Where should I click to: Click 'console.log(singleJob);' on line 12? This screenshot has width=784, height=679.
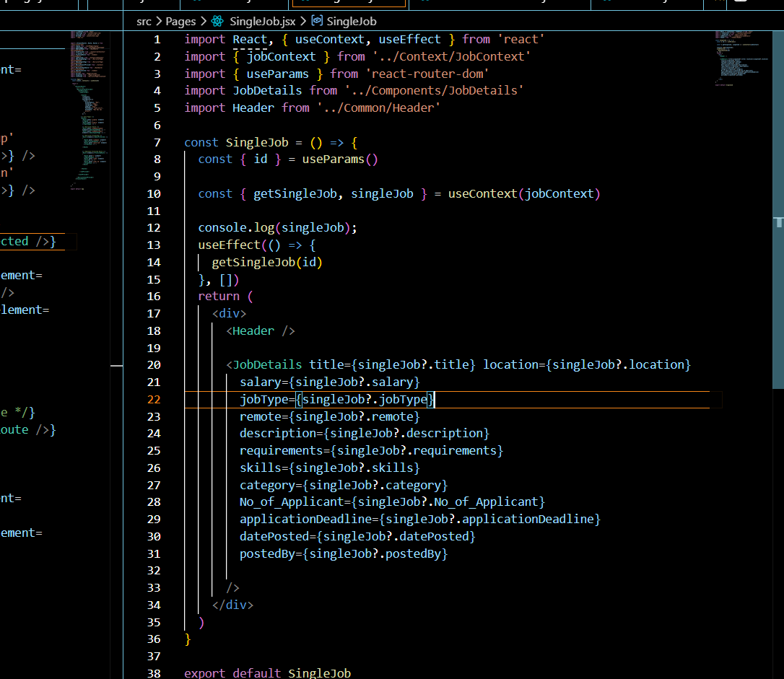[277, 228]
